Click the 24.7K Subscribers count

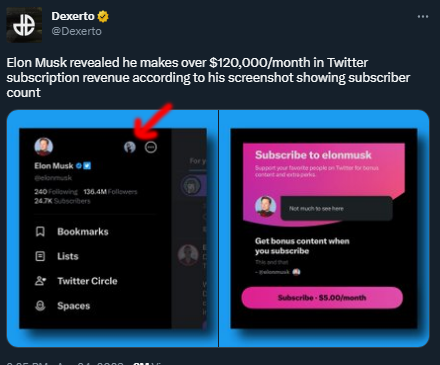pos(62,201)
